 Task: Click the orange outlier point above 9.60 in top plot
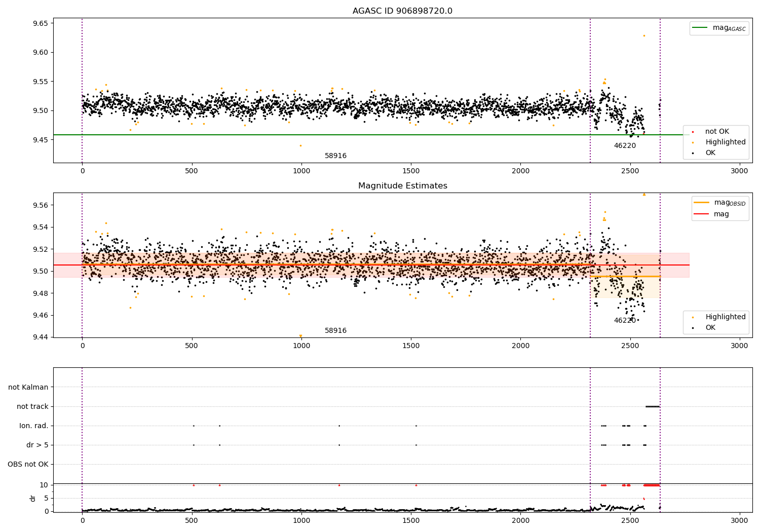tap(644, 35)
